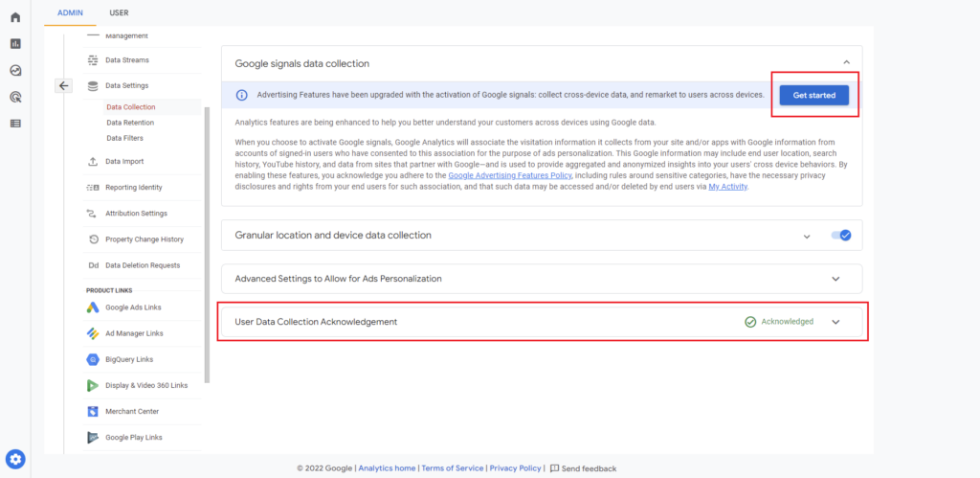The height and width of the screenshot is (478, 980).
Task: Open Google Play Links in the sidebar
Action: click(x=134, y=438)
